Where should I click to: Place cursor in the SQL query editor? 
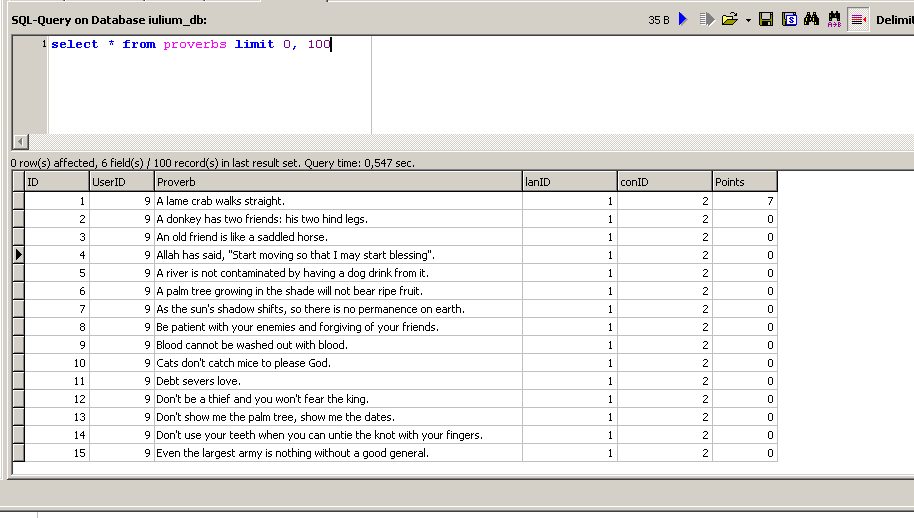click(210, 84)
